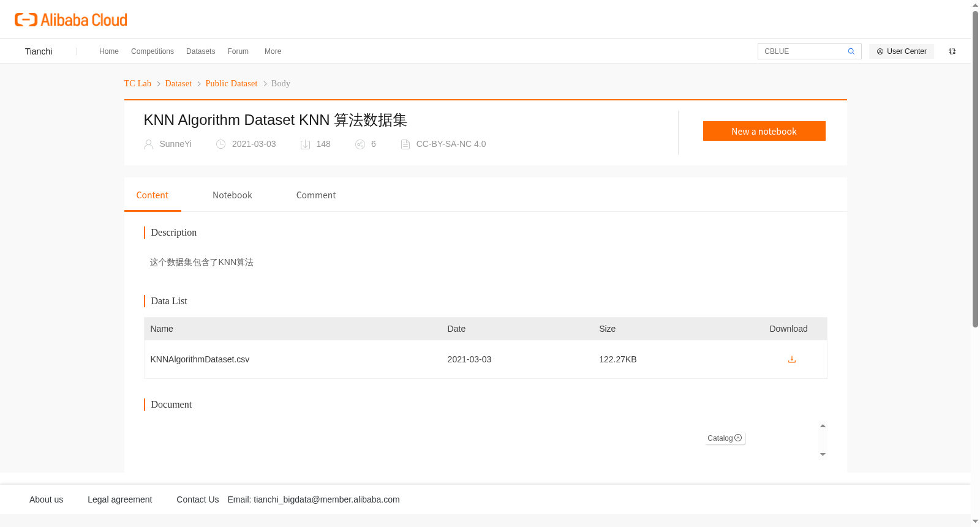Open the Legal agreement footer link

tap(120, 499)
